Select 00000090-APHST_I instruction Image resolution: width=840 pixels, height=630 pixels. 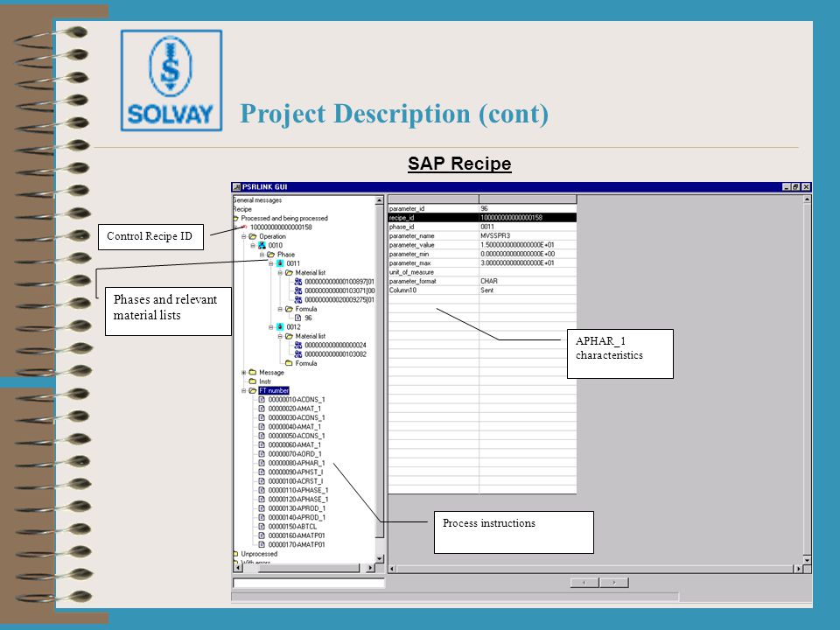[296, 472]
